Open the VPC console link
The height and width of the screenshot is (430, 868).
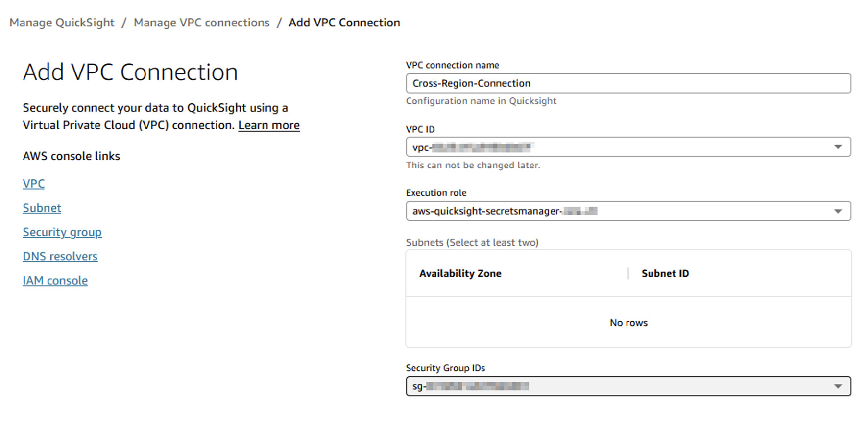tap(33, 184)
